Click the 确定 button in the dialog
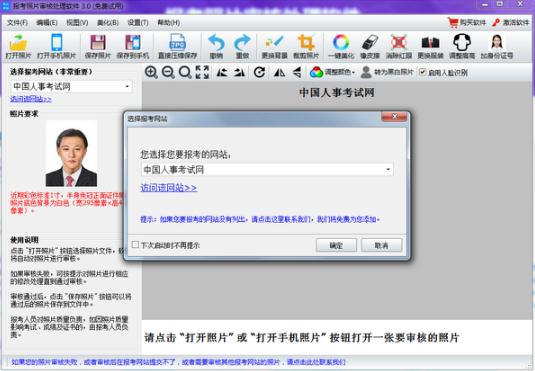Screen dimensions: 535x371 [336, 245]
